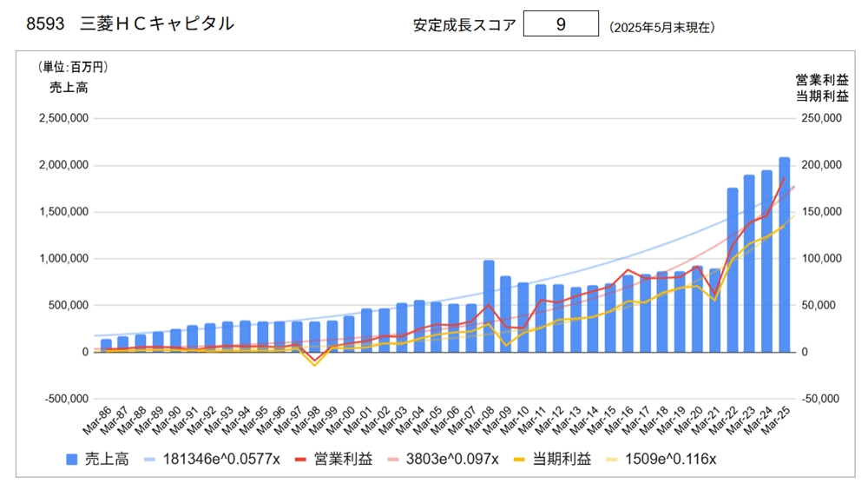Image resolution: width=868 pixels, height=490 pixels.
Task: Click the Mar-86 x-axis label
Action: click(x=96, y=420)
